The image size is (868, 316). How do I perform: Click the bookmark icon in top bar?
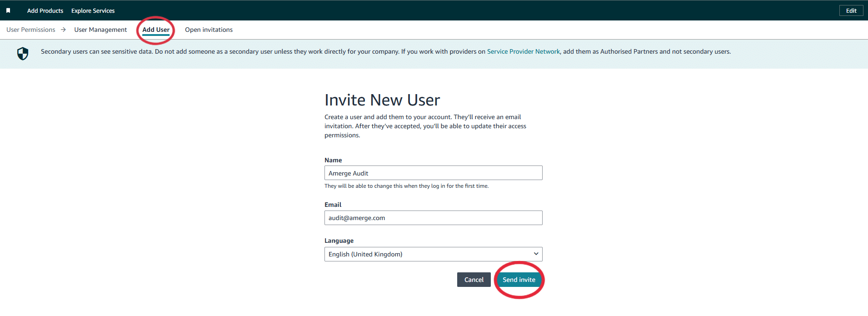coord(8,10)
